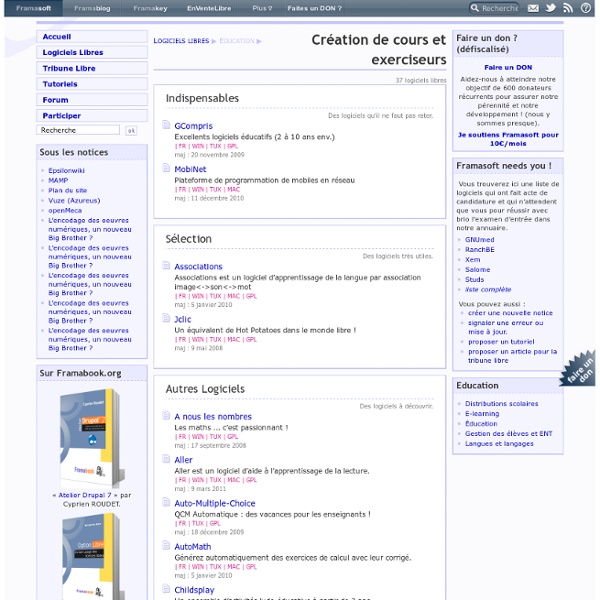Click the 'Atelier Drupal 7' text link
This screenshot has height=600, width=600.
pos(85,495)
